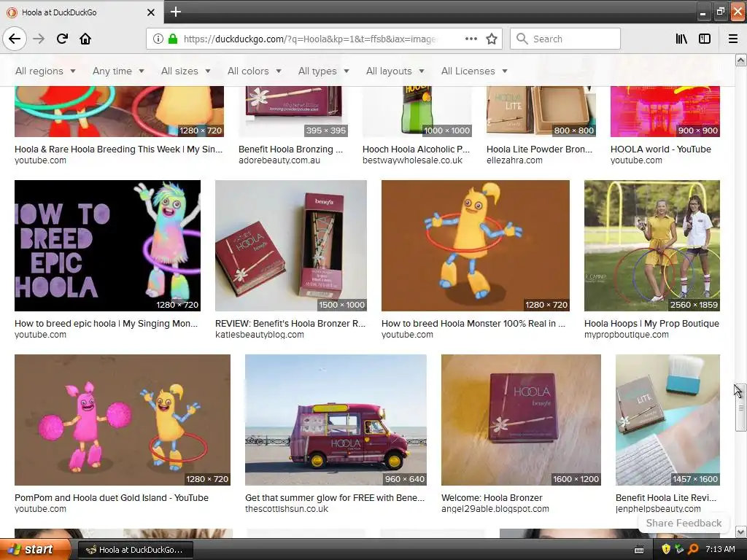Click HOOLA world - YouTube title
Viewport: 747px width, 560px height.
(x=661, y=149)
